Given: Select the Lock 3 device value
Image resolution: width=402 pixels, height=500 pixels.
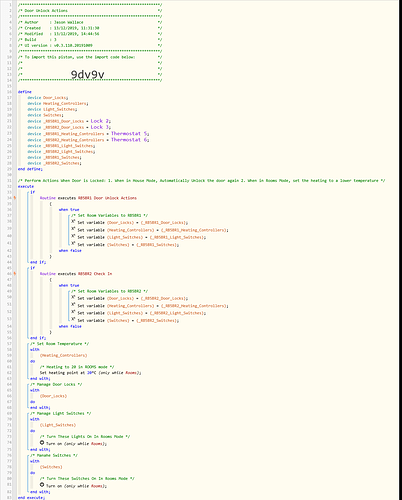Looking at the screenshot, I should 100,127.
